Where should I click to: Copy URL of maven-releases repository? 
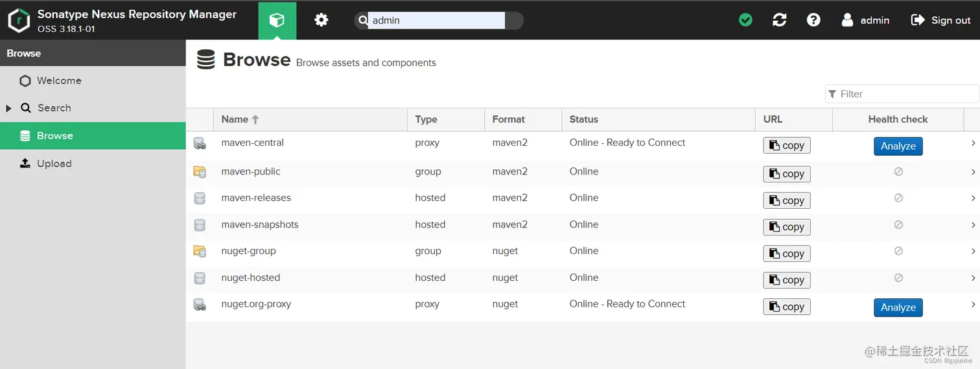pos(786,200)
